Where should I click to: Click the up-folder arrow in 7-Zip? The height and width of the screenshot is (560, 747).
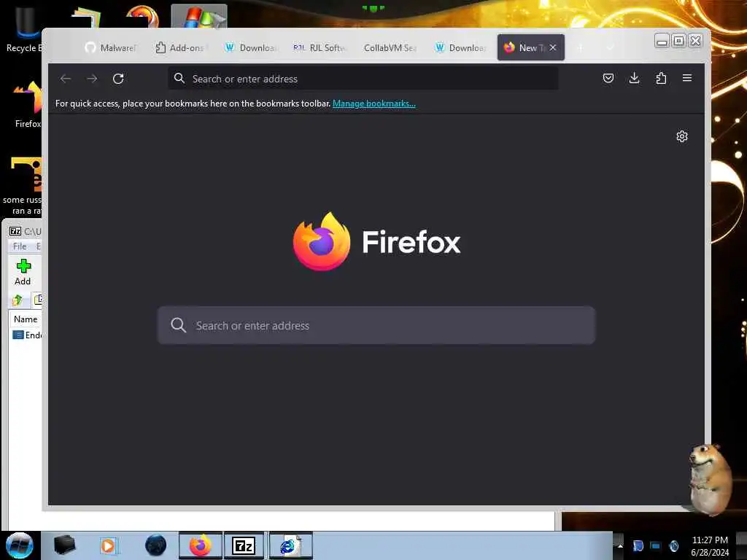[18, 300]
